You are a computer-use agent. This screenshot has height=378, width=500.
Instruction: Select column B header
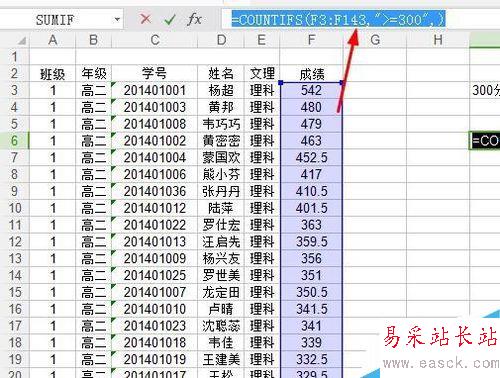tap(94, 40)
